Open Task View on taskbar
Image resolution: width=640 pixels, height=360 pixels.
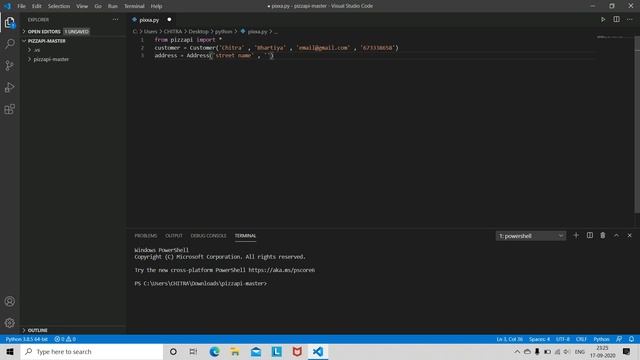[x=193, y=351]
